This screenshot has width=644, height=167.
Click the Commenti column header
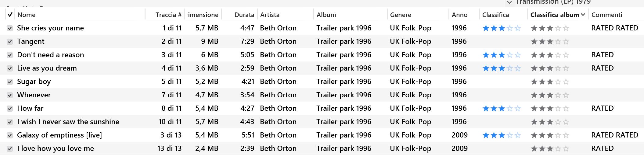click(606, 15)
